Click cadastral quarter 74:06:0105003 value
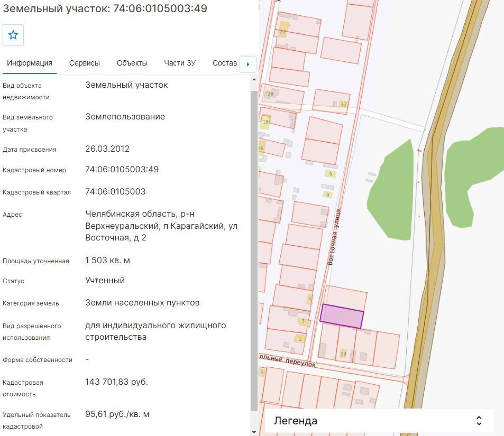The image size is (504, 436). (115, 191)
